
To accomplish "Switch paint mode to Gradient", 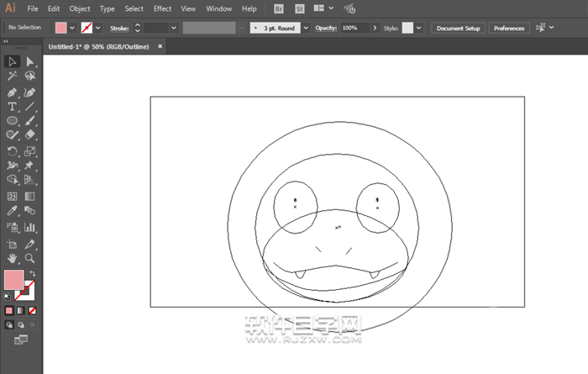I will (21, 310).
